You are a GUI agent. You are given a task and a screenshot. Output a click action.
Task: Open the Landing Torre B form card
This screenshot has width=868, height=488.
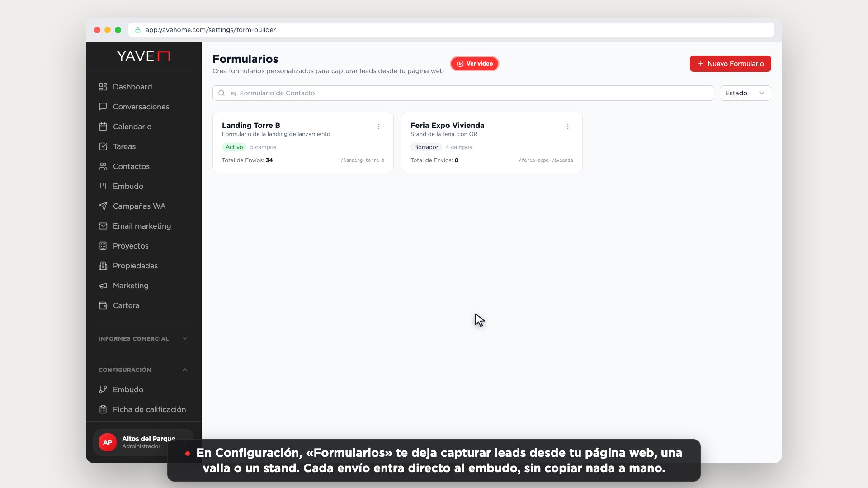tap(303, 142)
